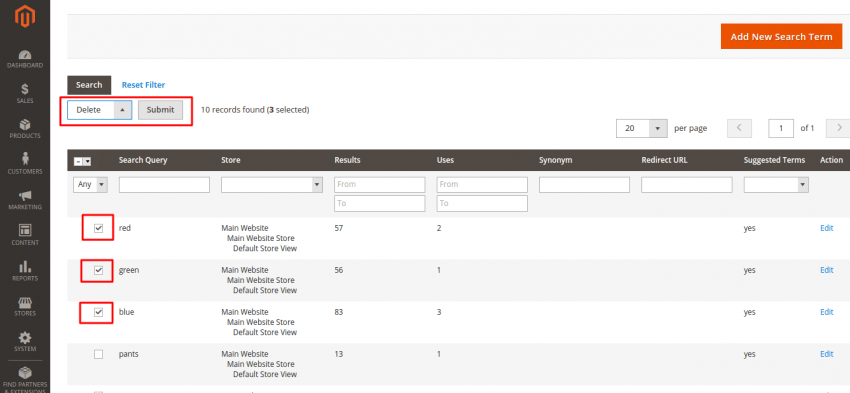Click the current page number field
850x393 pixels.
pos(781,128)
